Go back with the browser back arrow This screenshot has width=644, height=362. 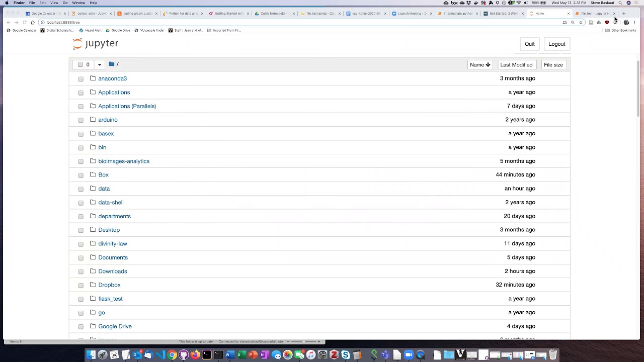(x=9, y=22)
